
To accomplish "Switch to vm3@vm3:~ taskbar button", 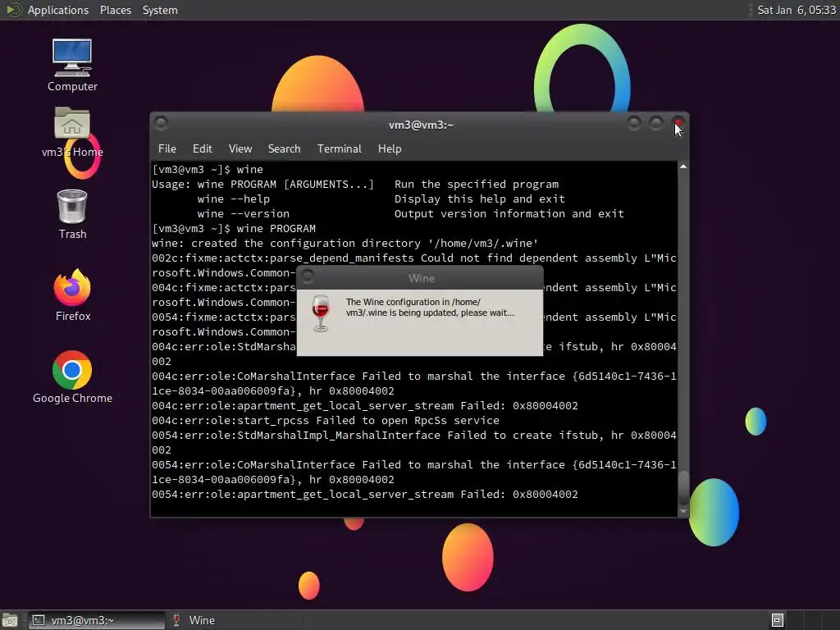I will click(97, 620).
